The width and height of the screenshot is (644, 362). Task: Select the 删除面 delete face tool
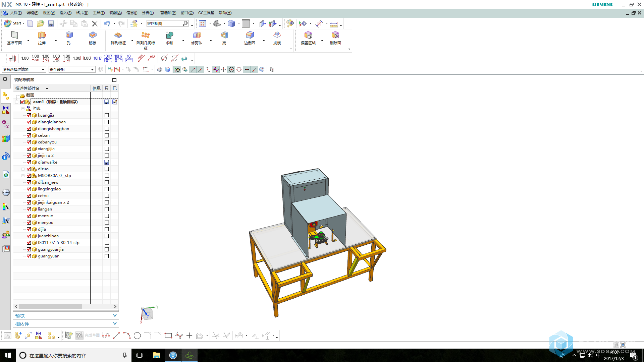tap(335, 38)
